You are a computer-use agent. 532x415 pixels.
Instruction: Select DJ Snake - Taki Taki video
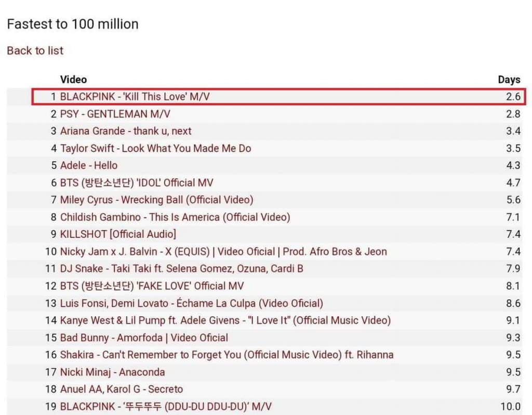click(182, 269)
